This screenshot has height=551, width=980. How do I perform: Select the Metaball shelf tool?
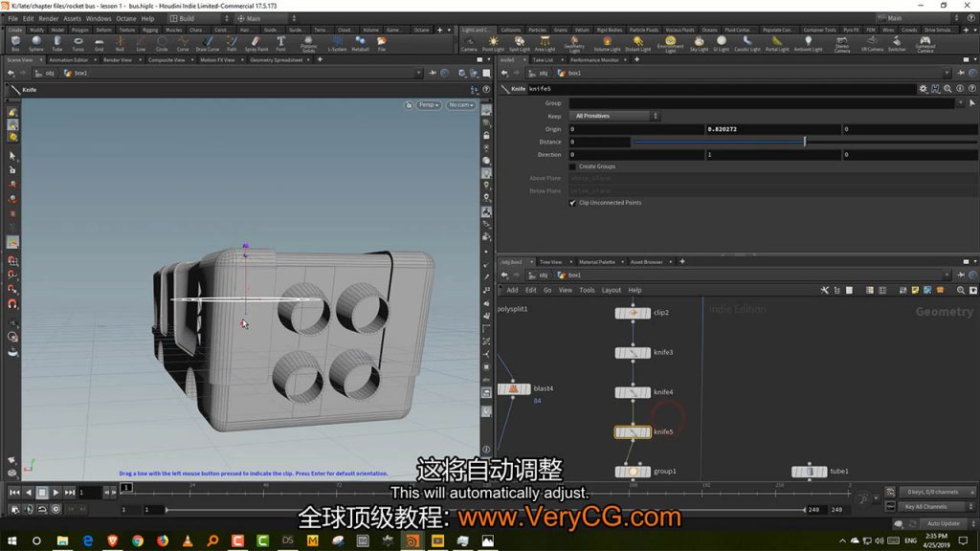point(360,43)
